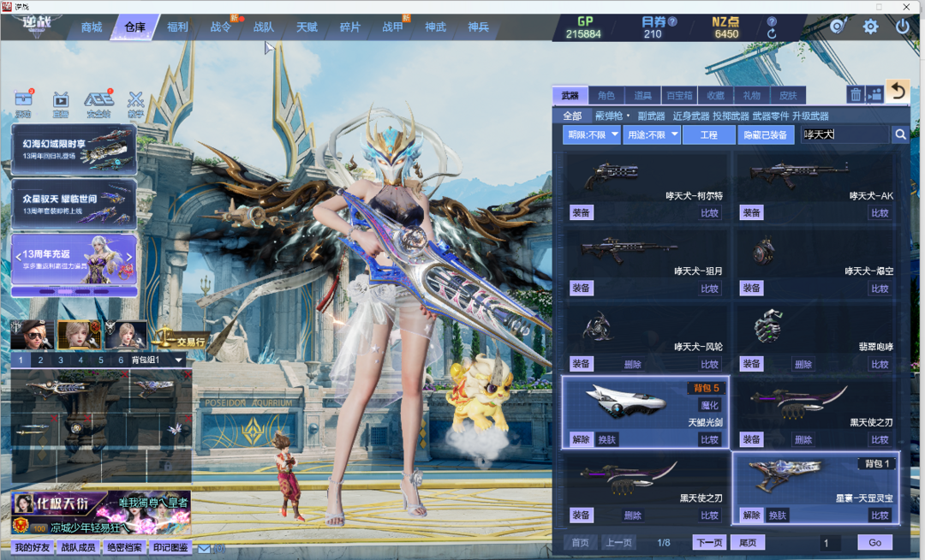The width and height of the screenshot is (925, 560).
Task: Switch to the 角色 warehouse tab
Action: pyautogui.click(x=606, y=96)
